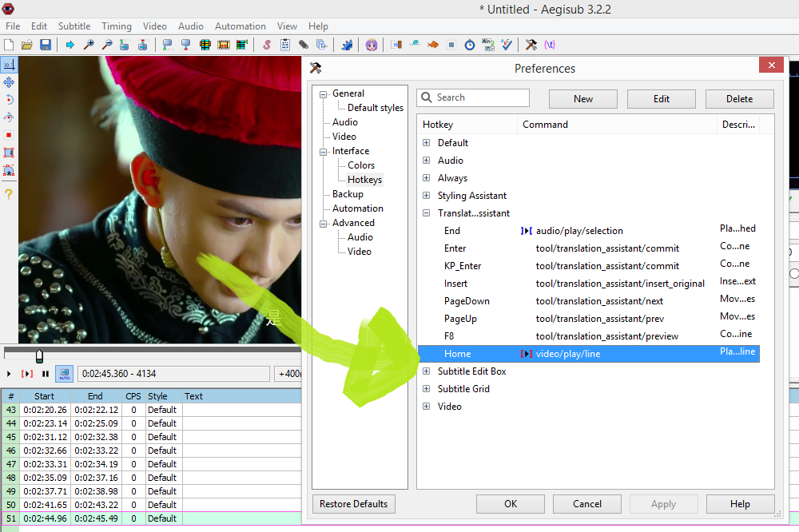Play the video with the play button

click(9, 374)
